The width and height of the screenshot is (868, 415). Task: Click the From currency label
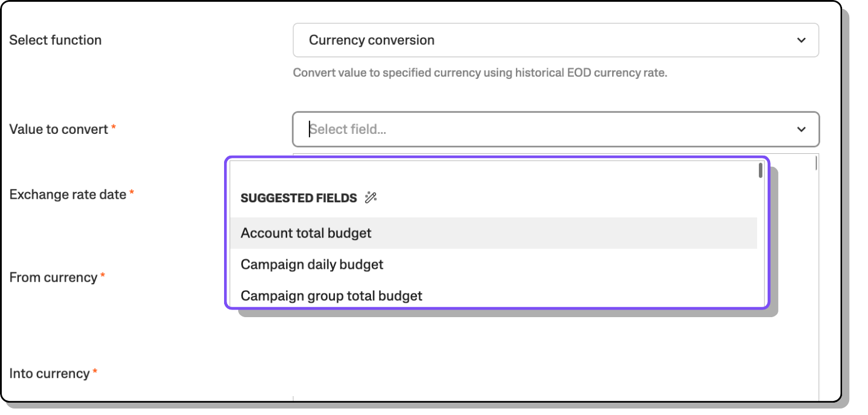pyautogui.click(x=53, y=277)
